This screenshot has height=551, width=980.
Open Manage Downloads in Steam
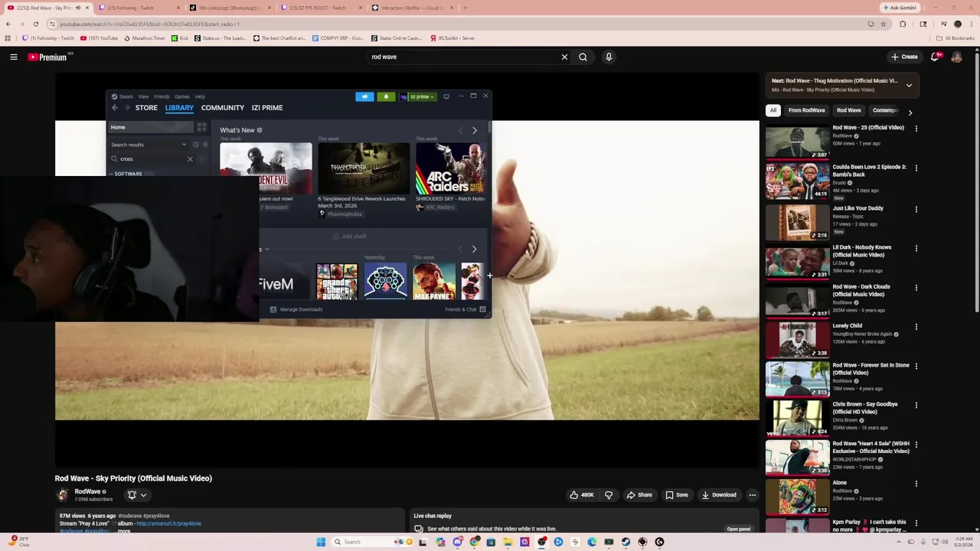tap(296, 309)
